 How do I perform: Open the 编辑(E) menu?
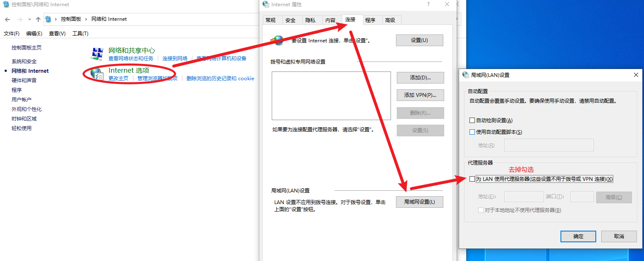click(34, 34)
